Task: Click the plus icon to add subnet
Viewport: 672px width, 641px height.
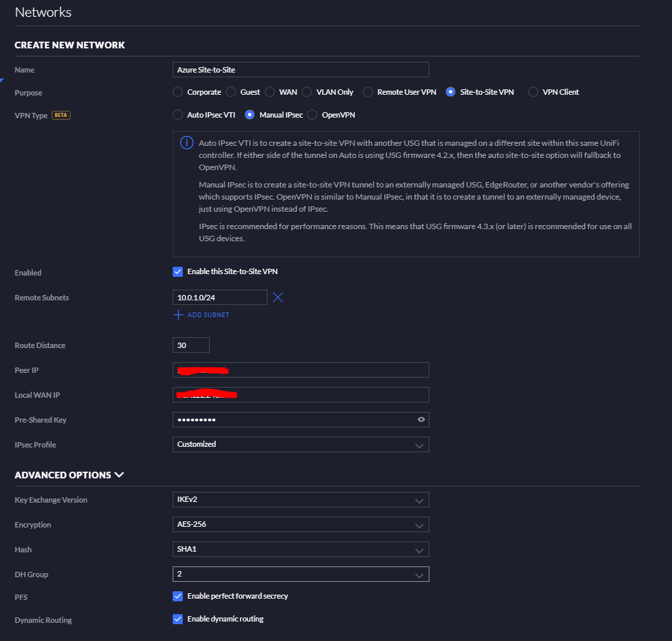Action: pos(178,314)
